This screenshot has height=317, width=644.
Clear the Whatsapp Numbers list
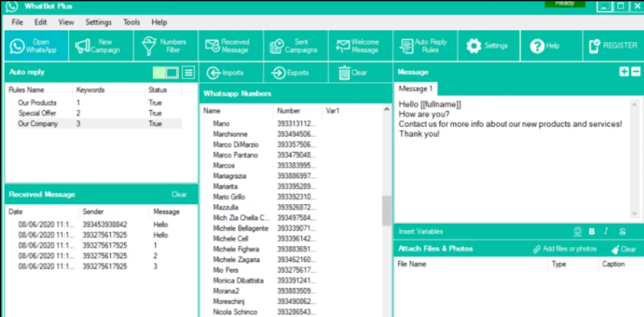361,73
